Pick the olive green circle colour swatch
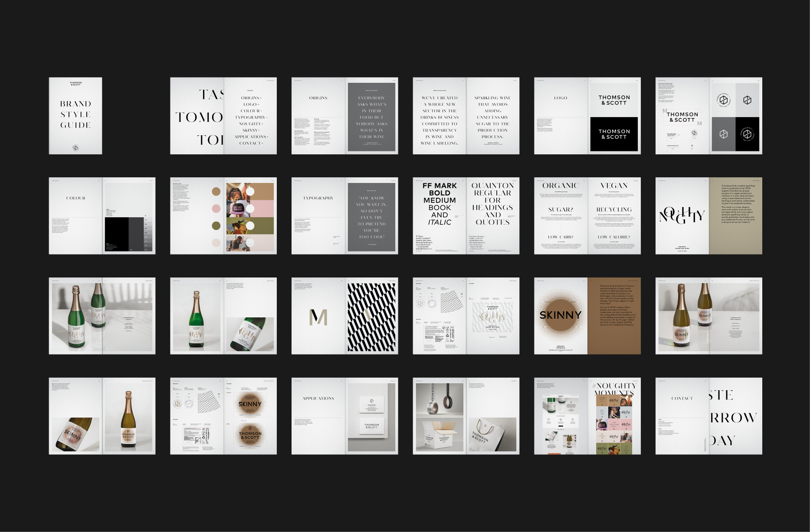This screenshot has height=532, width=810. click(x=216, y=225)
